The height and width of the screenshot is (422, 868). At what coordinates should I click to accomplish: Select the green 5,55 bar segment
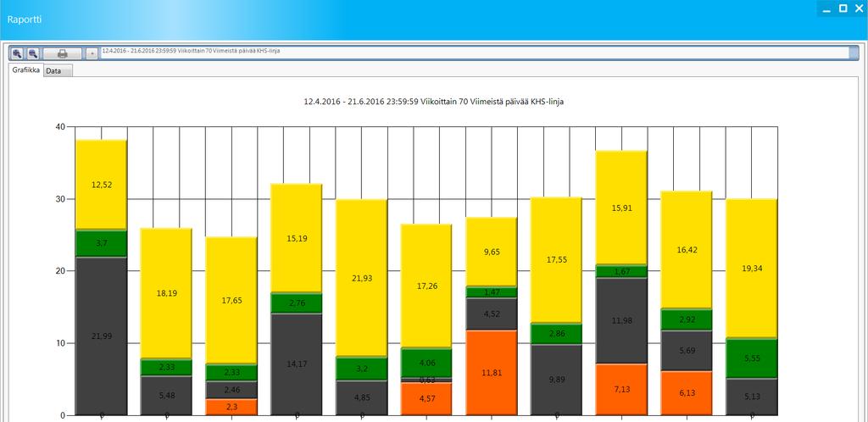[752, 358]
